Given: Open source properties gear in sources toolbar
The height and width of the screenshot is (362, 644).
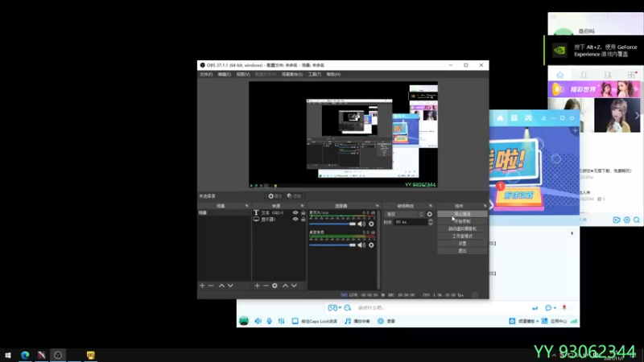Looking at the screenshot, I should point(275,286).
